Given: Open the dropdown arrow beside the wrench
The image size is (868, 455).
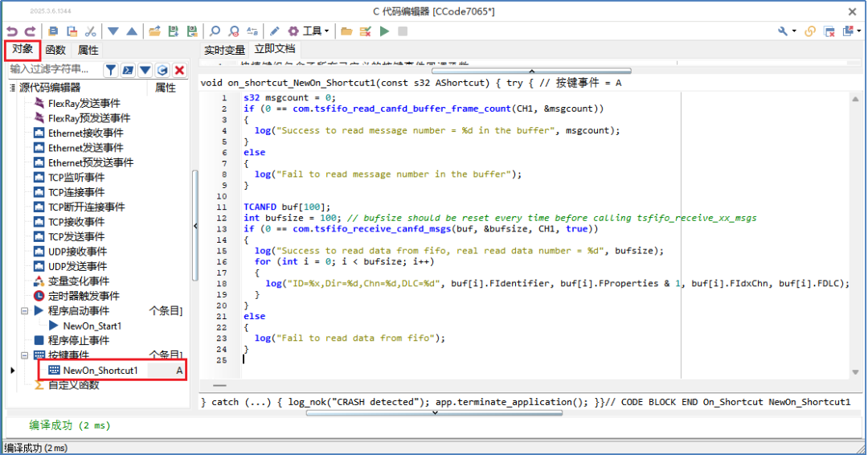Looking at the screenshot, I should (x=794, y=31).
